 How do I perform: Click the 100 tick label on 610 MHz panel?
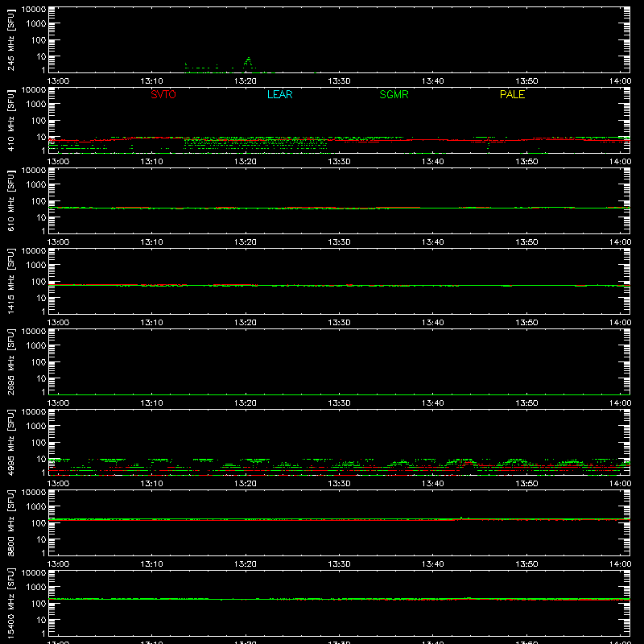click(x=39, y=201)
